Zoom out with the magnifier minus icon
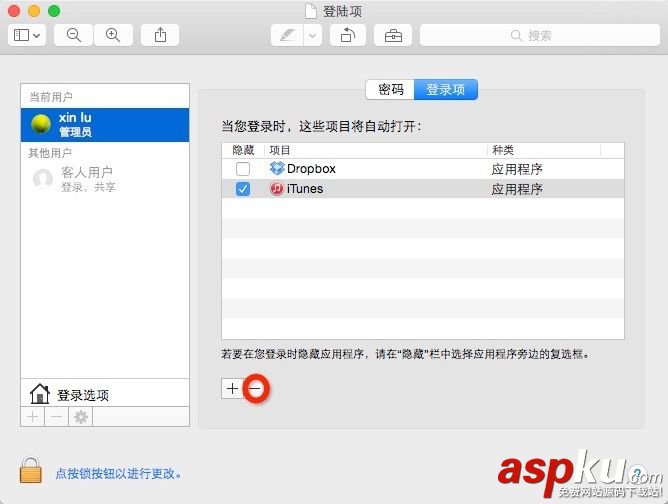Viewport: 668px width, 504px height. [x=73, y=35]
